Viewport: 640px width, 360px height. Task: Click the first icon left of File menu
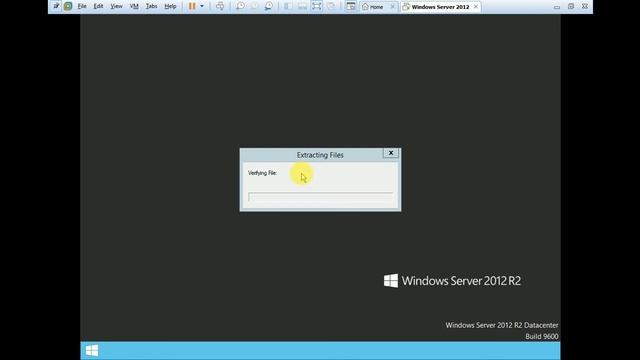pyautogui.click(x=56, y=6)
